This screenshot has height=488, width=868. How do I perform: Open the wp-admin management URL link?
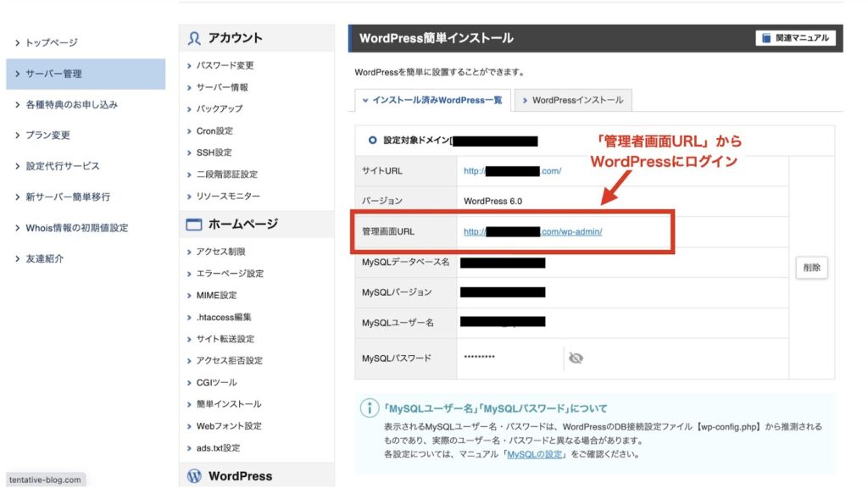(532, 232)
